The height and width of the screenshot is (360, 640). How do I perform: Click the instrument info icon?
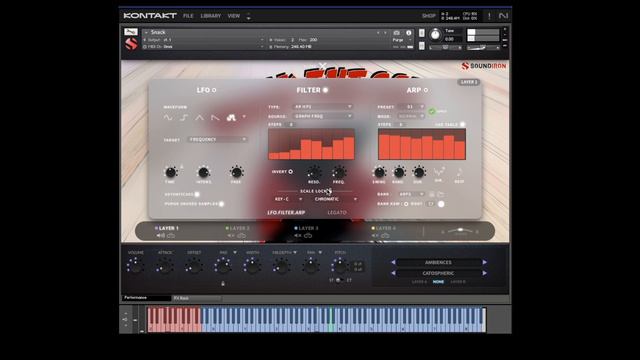click(x=409, y=33)
